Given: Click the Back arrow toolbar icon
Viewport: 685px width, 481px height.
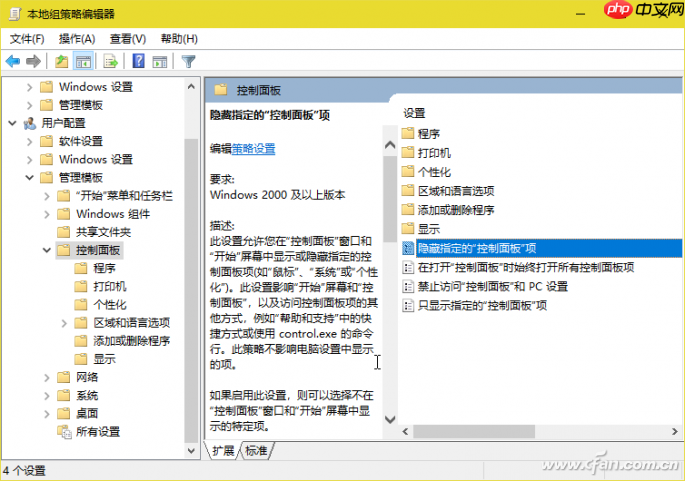Looking at the screenshot, I should (x=13, y=62).
